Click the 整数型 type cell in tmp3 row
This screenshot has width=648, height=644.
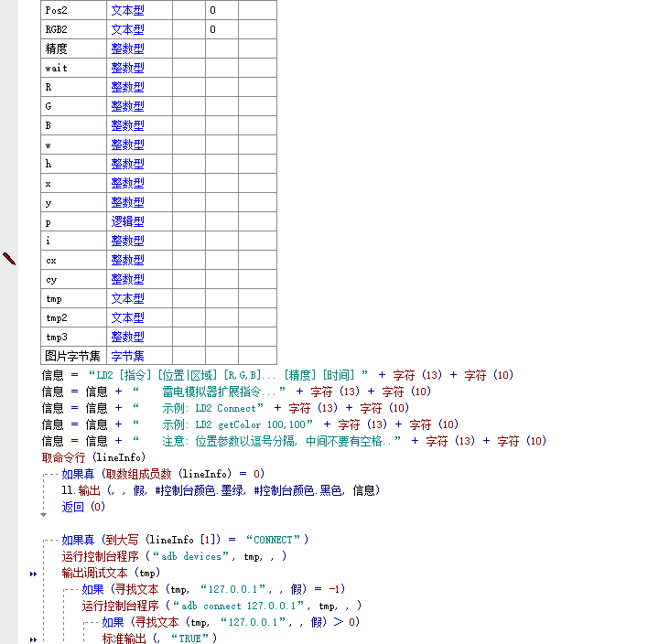click(x=139, y=337)
